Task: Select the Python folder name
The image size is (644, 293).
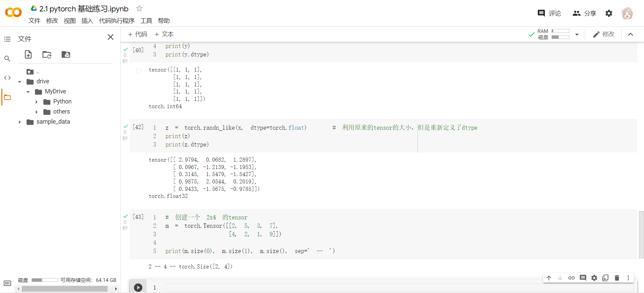Action: pos(62,101)
